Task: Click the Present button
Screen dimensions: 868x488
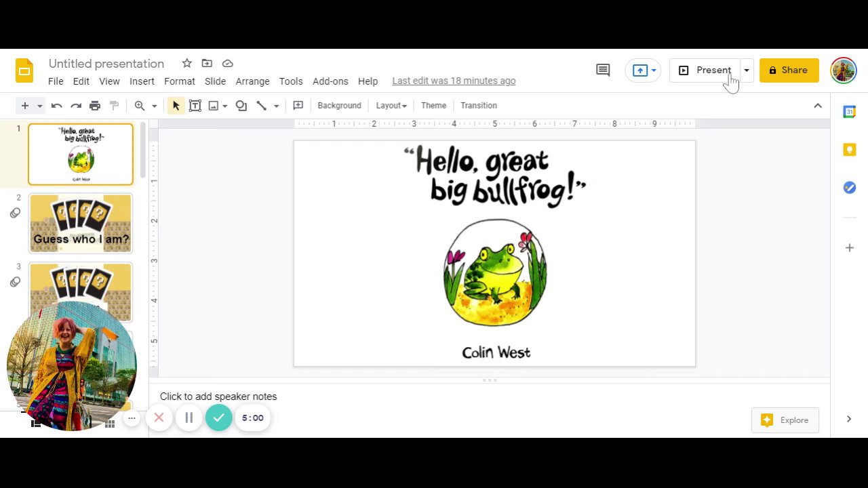Action: point(705,70)
